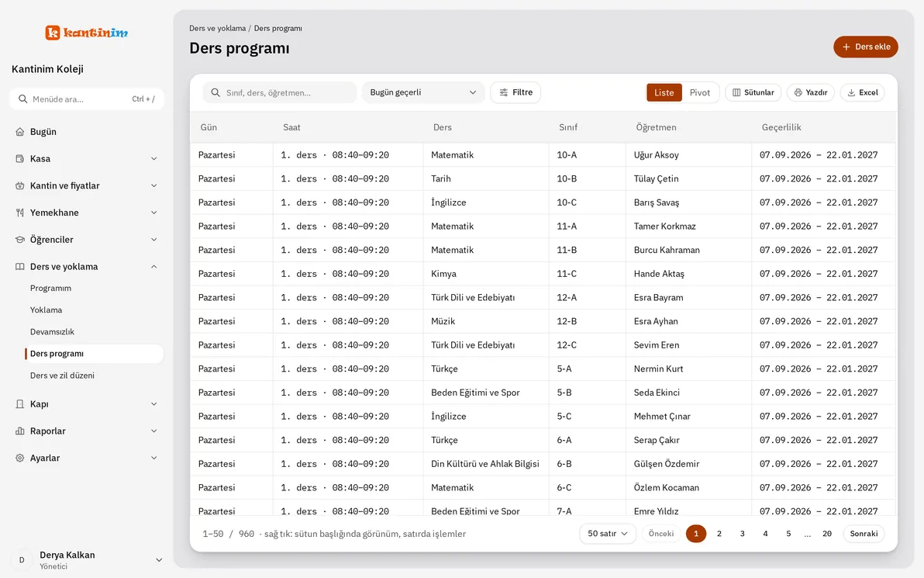Click the magnifier icon in menu search
924x578 pixels.
[x=23, y=99]
